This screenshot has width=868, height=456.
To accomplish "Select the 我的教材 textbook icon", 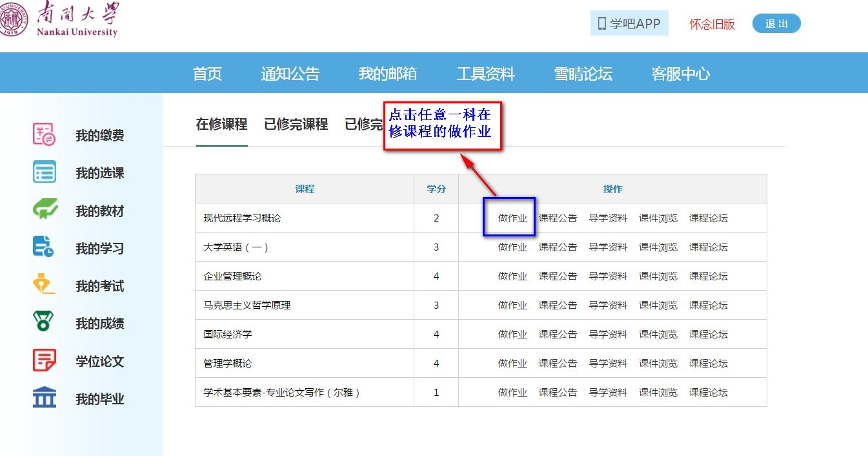I will [45, 210].
